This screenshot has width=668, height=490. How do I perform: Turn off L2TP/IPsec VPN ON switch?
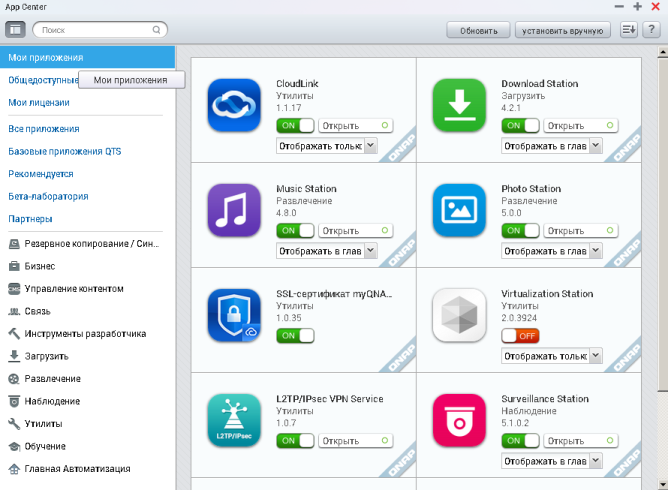click(x=295, y=441)
